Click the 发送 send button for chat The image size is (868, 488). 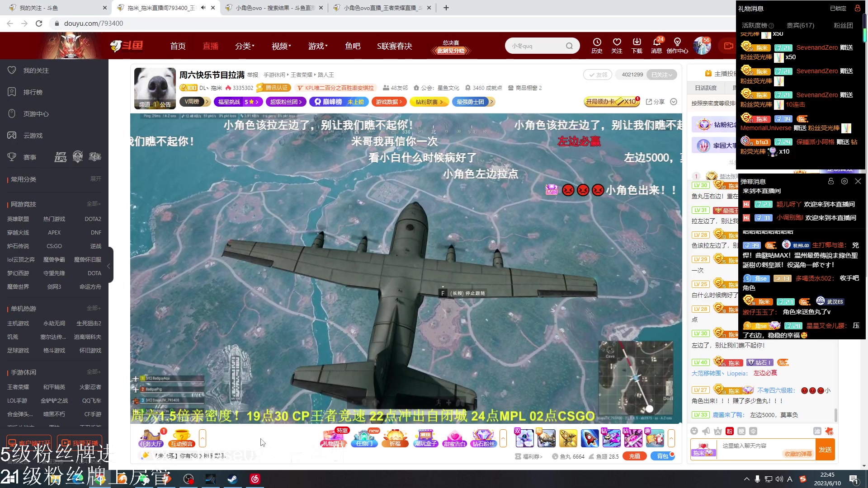[x=826, y=450]
